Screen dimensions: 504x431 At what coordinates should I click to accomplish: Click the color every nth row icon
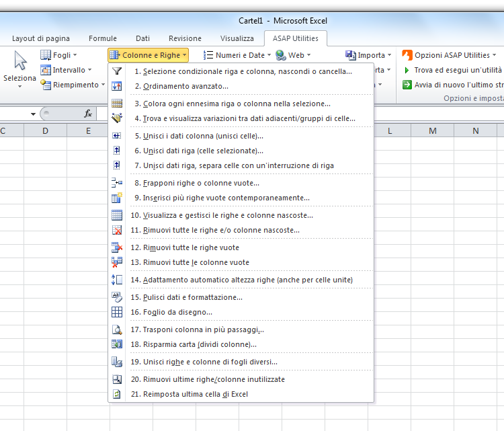(117, 104)
